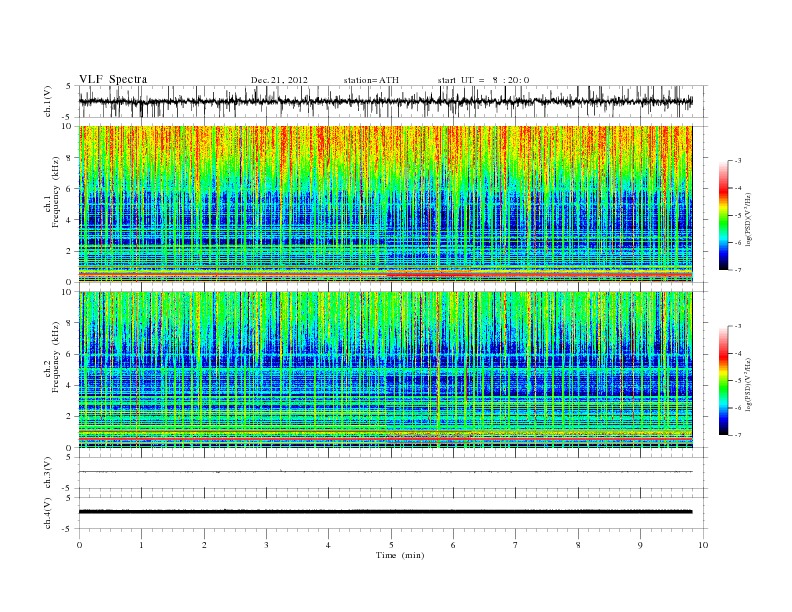Click the "ch.1(V)" waveform axis label
The image size is (792, 612).
coord(48,101)
